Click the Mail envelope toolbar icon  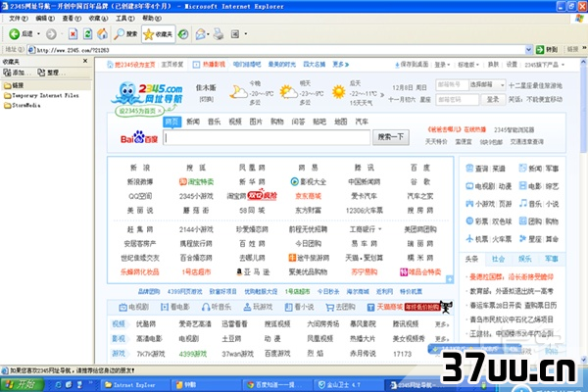click(x=201, y=34)
